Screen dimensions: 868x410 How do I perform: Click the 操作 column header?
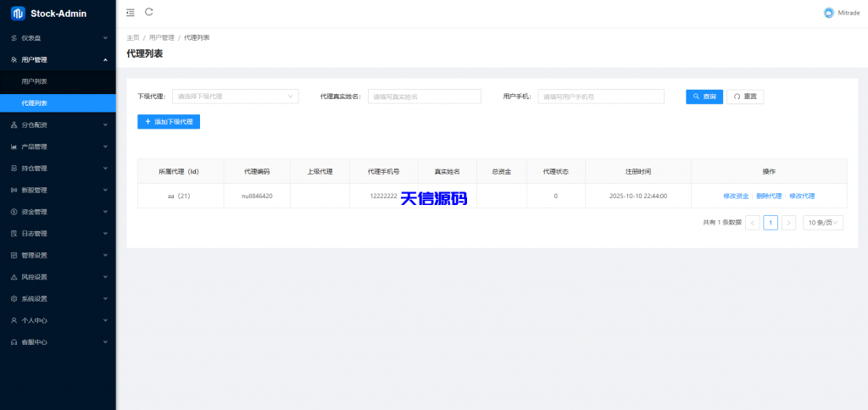pos(769,171)
